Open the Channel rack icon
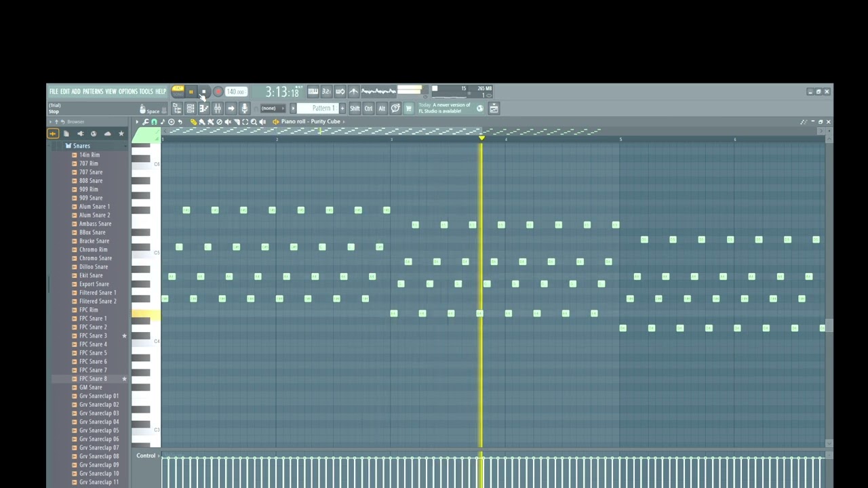This screenshot has width=868, height=488. (x=191, y=108)
